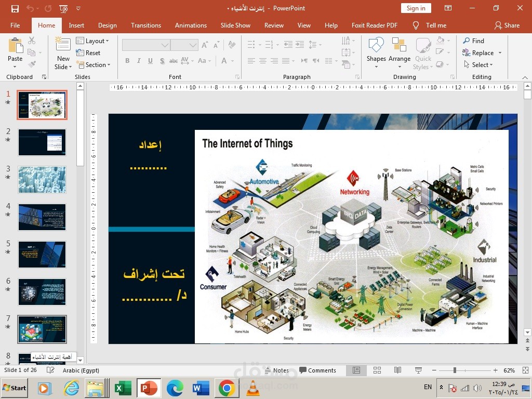Toggle Underline formatting
Screen dimensions: 532x399
click(x=150, y=61)
